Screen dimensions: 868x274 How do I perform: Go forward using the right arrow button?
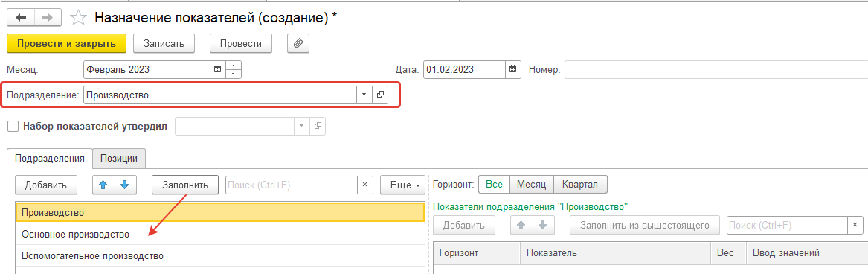tap(48, 17)
